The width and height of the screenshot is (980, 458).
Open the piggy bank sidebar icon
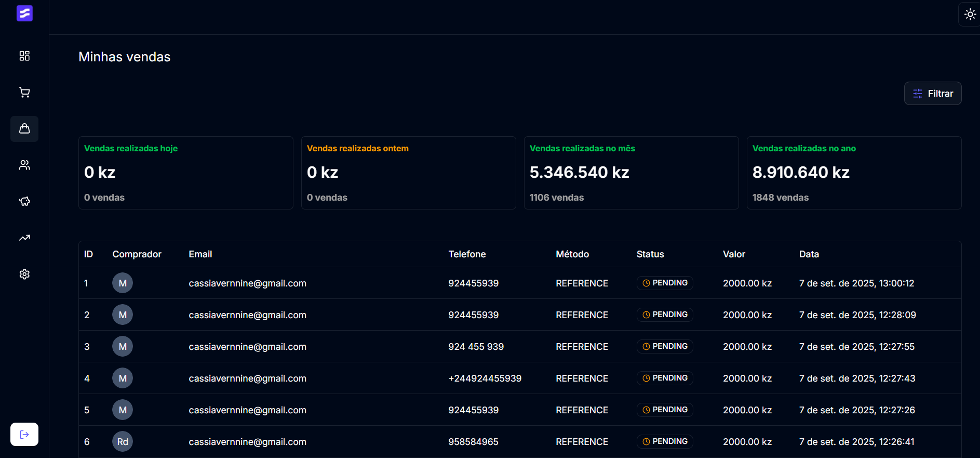(24, 201)
